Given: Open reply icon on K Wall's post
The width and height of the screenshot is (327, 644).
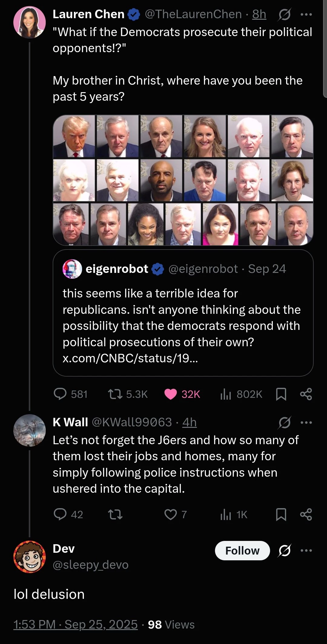Looking at the screenshot, I should (60, 515).
